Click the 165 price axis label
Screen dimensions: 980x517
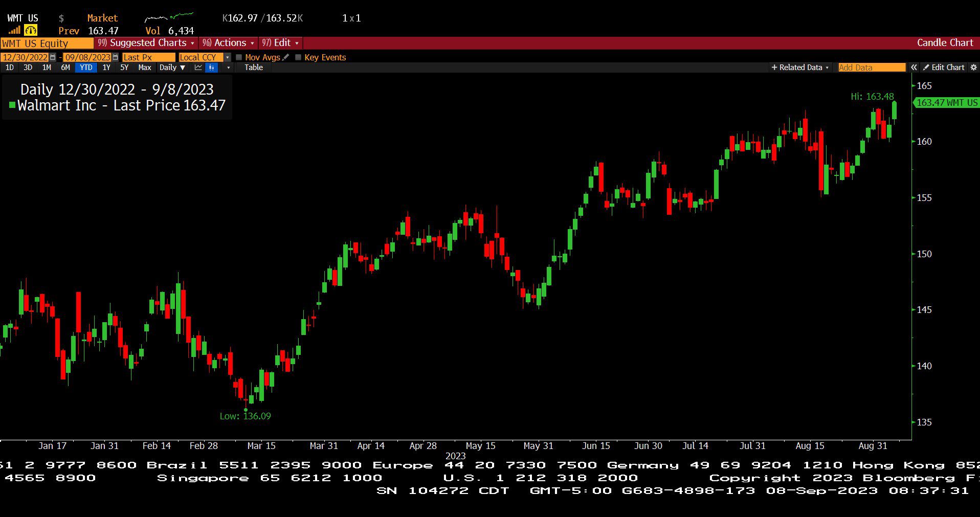[x=924, y=86]
